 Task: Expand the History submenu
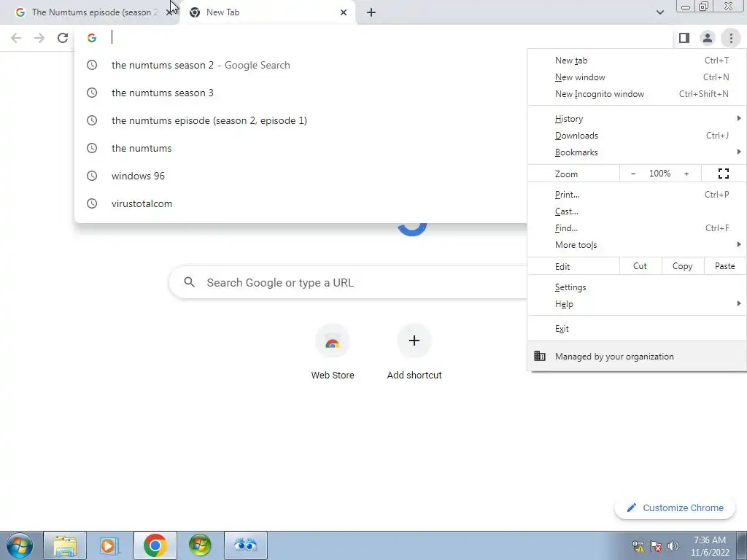[x=636, y=119]
